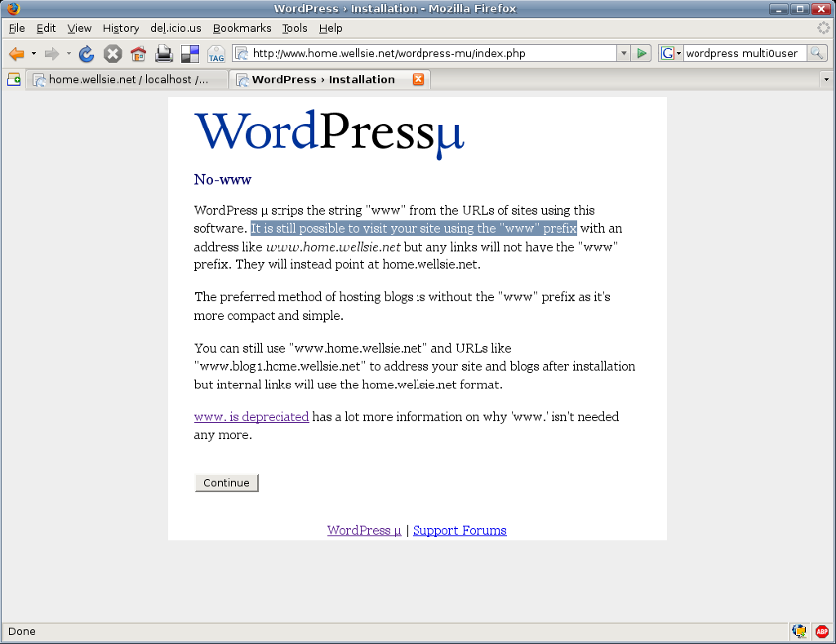Open the Bookmarks menu
Viewport: 836px width, 644px height.
(242, 28)
